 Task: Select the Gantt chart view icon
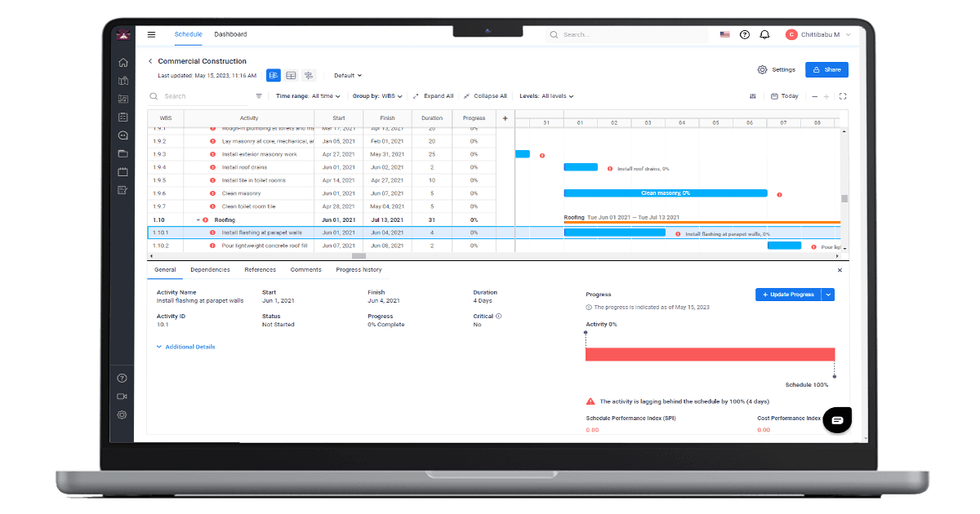tap(274, 75)
